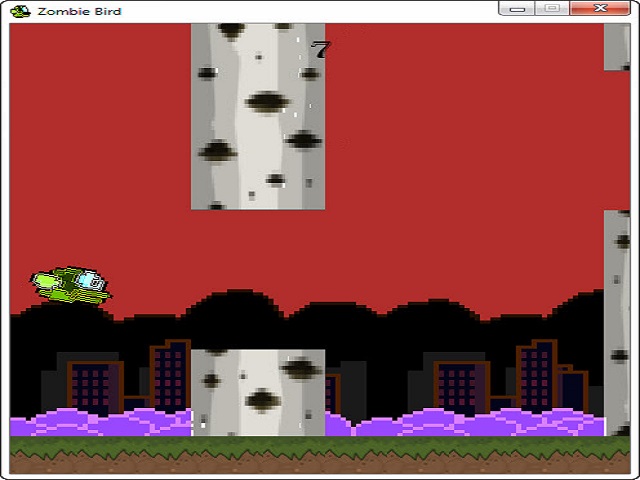The image size is (640, 480).
Task: Click the green zombie bird character
Action: pos(71,285)
